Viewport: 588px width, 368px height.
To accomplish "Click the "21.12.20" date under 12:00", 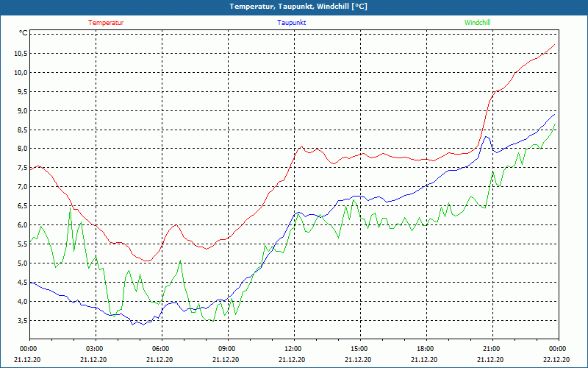I will (x=292, y=359).
